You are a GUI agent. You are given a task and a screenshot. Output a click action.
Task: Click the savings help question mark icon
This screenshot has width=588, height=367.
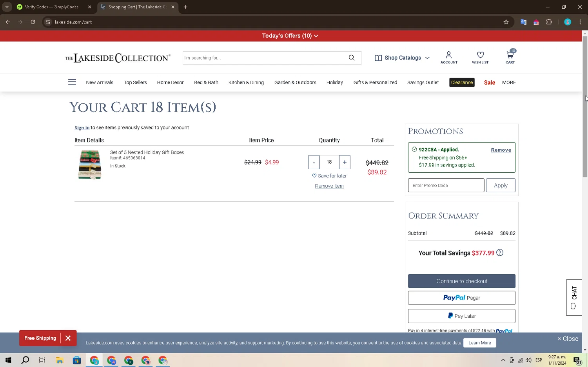[500, 253]
